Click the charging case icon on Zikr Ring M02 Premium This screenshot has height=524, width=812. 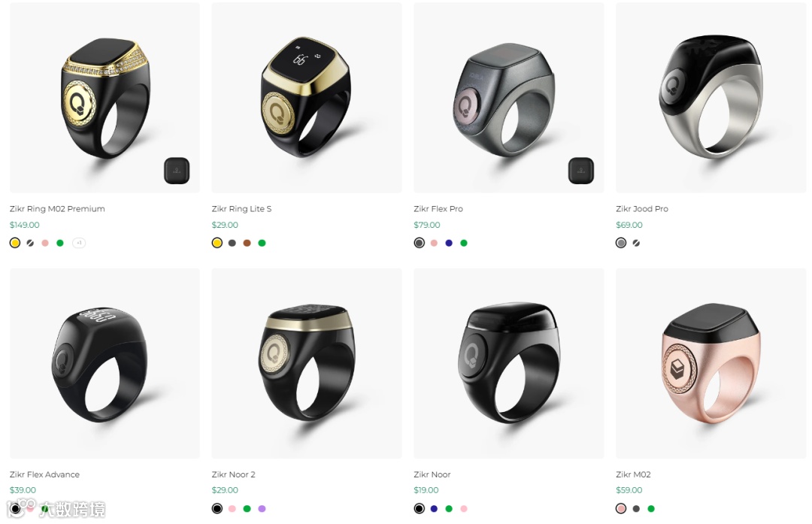(177, 171)
